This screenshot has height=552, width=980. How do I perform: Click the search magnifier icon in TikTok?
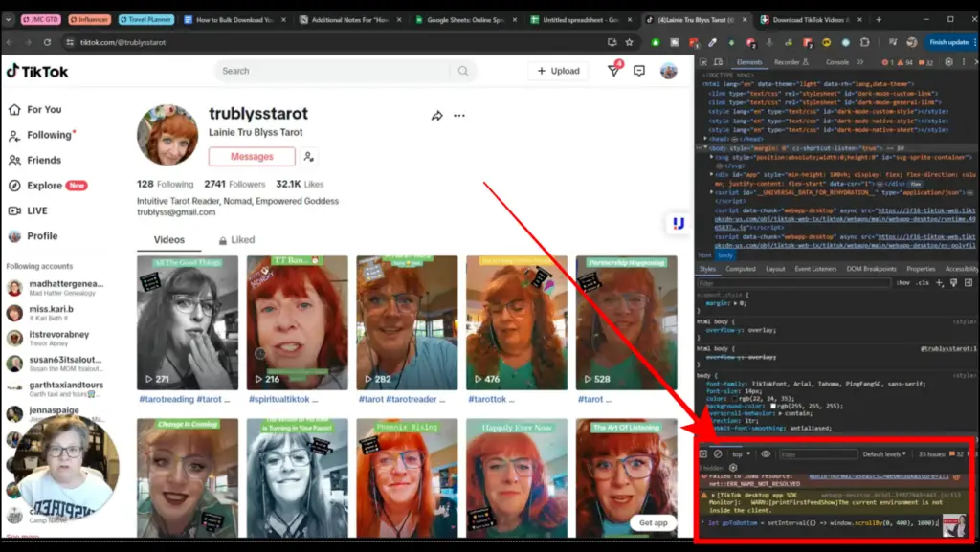tap(462, 71)
